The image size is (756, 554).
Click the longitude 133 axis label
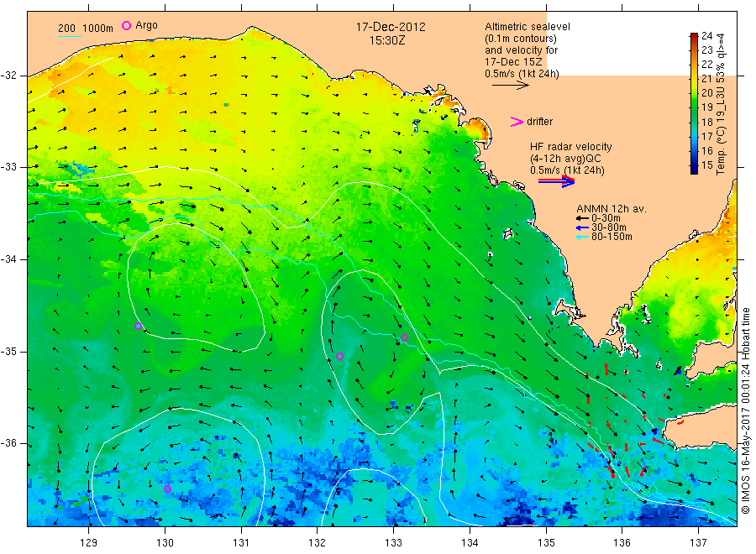[x=393, y=542]
